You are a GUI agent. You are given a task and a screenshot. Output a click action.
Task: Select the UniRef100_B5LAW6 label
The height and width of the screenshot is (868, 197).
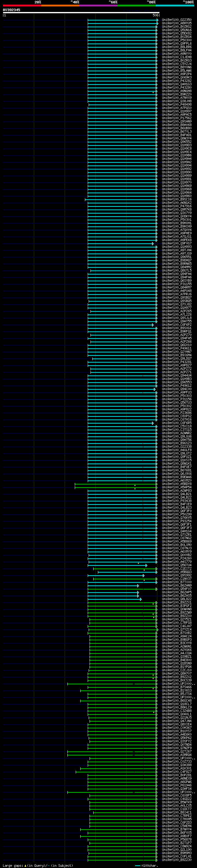tap(176, 71)
